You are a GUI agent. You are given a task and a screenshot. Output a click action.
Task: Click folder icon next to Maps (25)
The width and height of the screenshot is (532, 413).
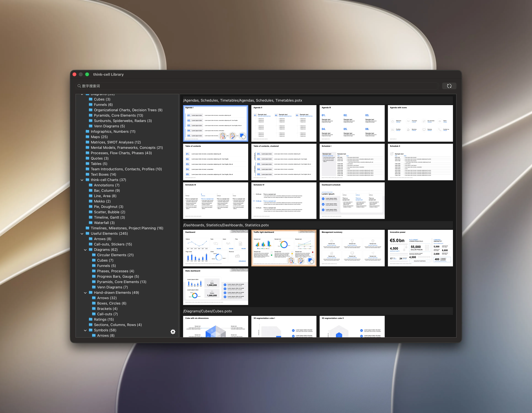click(87, 137)
